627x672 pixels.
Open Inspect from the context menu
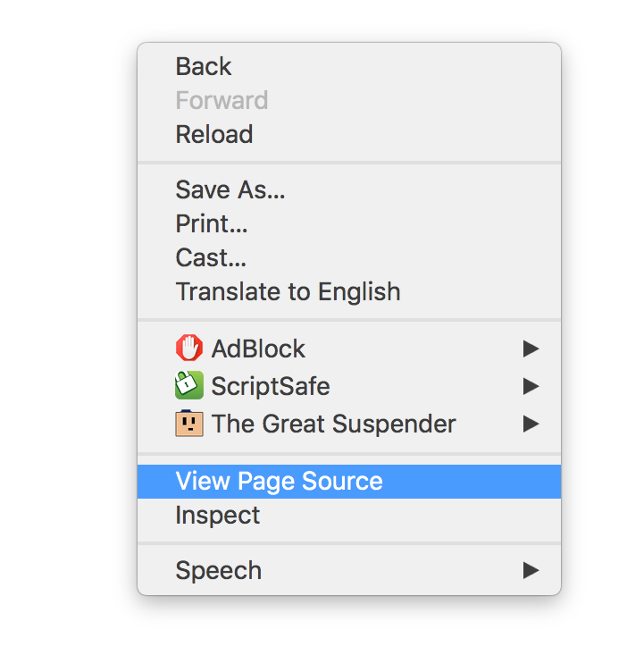pyautogui.click(x=218, y=516)
